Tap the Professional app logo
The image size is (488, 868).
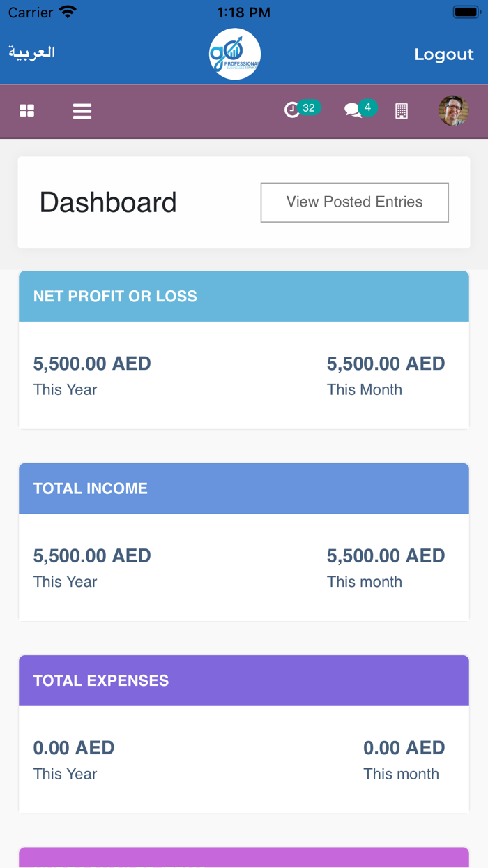[x=235, y=54]
